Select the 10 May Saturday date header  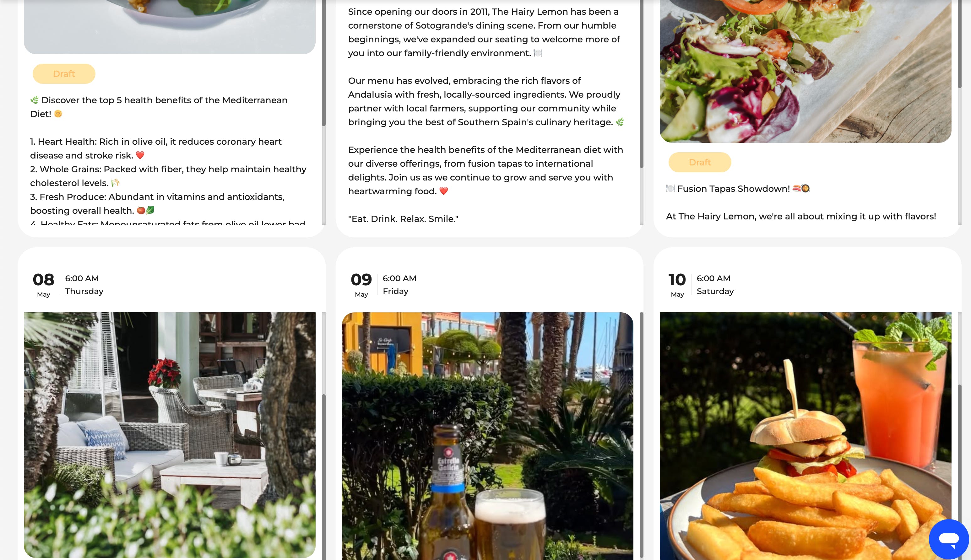click(701, 285)
